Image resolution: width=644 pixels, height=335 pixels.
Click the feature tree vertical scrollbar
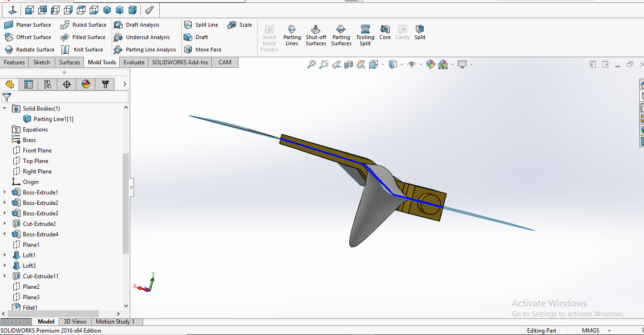pos(126,203)
